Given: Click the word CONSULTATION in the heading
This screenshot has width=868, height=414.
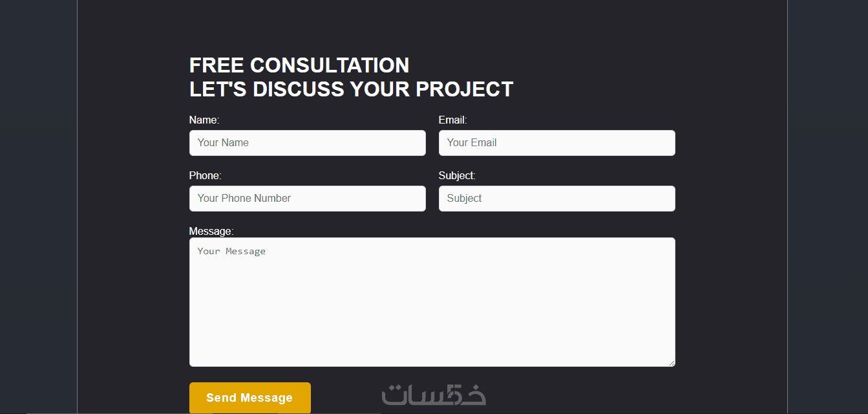Looking at the screenshot, I should (x=330, y=65).
